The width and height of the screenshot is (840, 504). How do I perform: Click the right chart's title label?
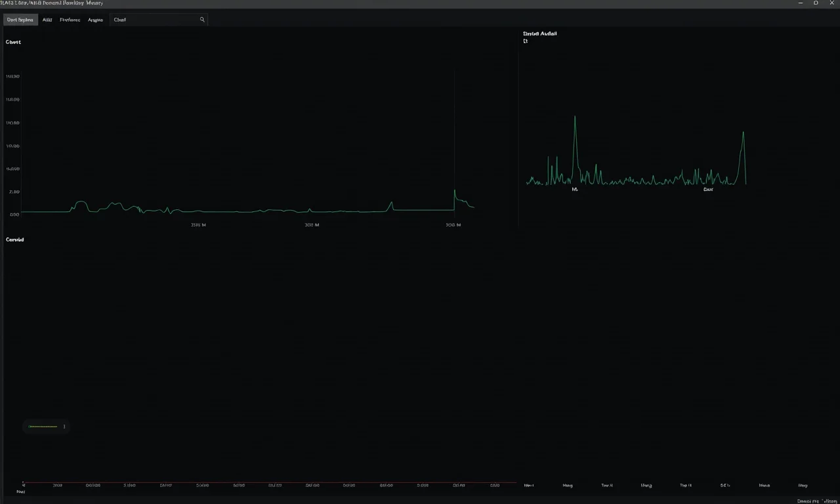click(x=539, y=33)
